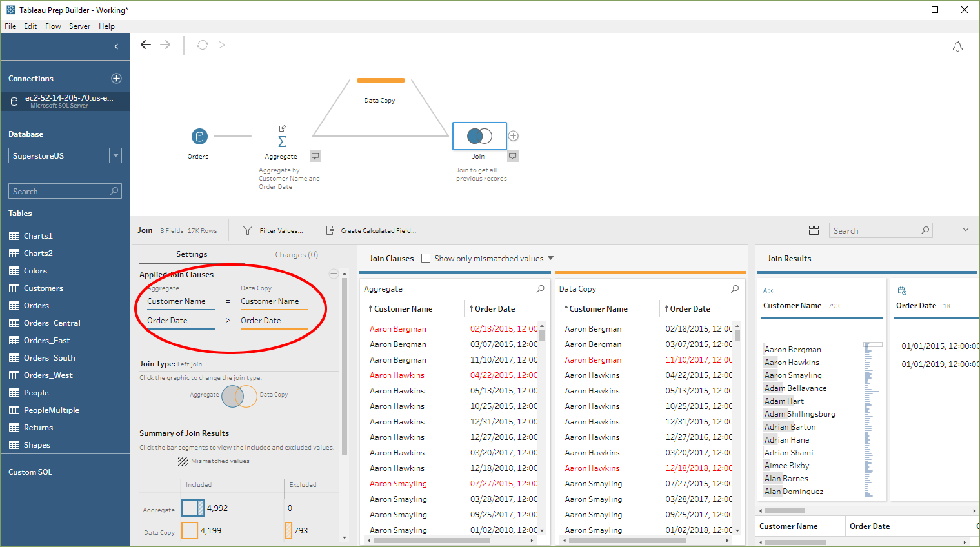Open the Help menu

(106, 26)
